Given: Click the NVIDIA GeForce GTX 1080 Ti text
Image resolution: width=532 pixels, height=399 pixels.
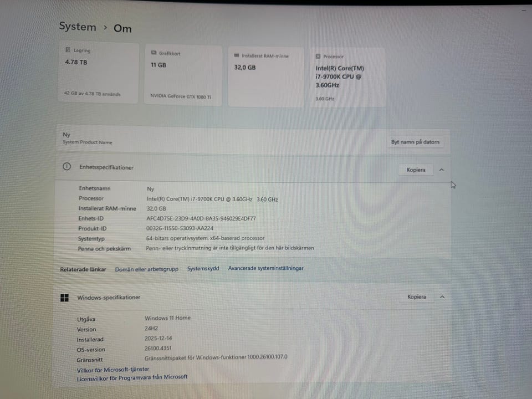Looking at the screenshot, I should [x=181, y=96].
